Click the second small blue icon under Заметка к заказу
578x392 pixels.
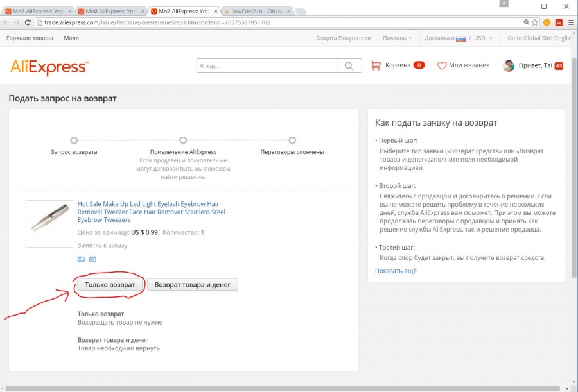pyautogui.click(x=92, y=259)
